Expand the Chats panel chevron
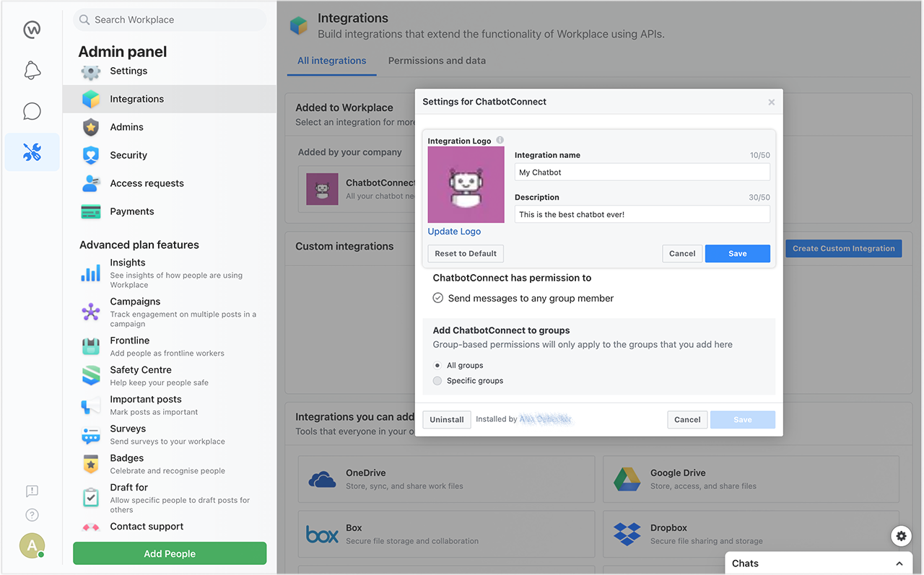Image resolution: width=924 pixels, height=575 pixels. point(899,563)
